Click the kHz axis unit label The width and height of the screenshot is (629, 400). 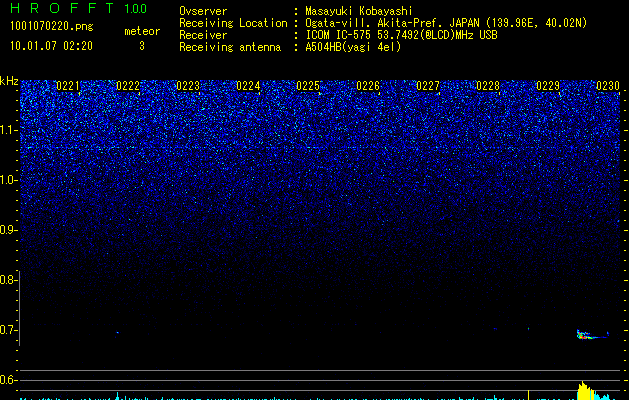pyautogui.click(x=9, y=81)
